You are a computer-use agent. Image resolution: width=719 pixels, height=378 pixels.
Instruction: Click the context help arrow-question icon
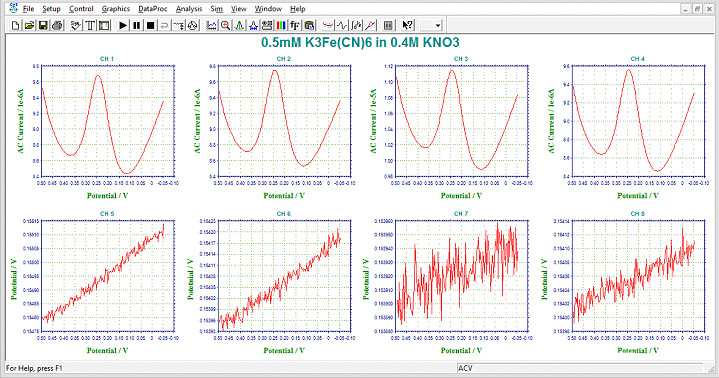coord(407,25)
